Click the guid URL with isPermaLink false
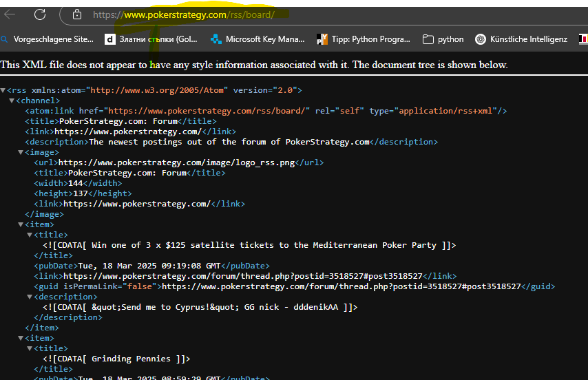The image size is (588, 380). (342, 286)
